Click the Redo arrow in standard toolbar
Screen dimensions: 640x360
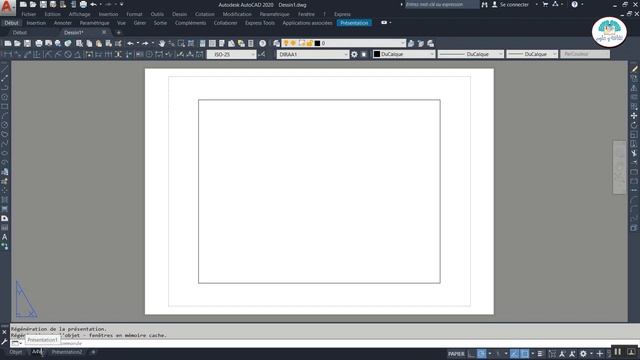coord(145,43)
